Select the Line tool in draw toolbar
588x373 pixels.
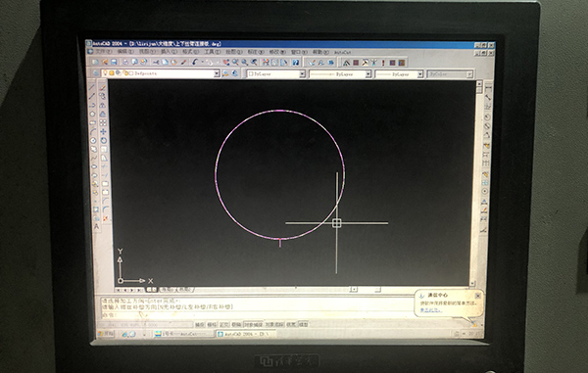click(91, 88)
